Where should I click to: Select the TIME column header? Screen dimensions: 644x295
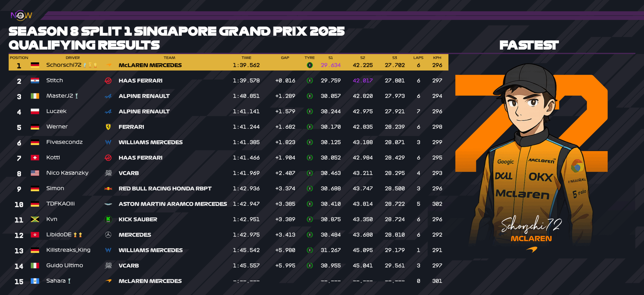[x=246, y=58]
